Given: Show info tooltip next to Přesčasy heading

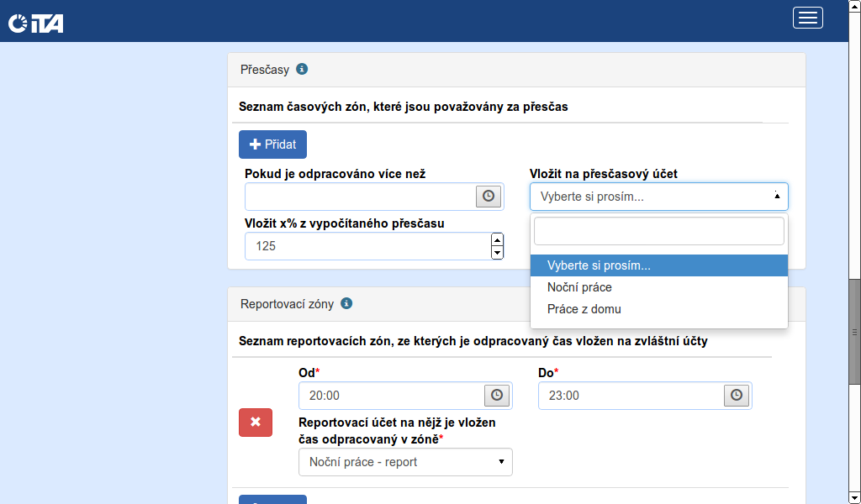Looking at the screenshot, I should click(302, 69).
